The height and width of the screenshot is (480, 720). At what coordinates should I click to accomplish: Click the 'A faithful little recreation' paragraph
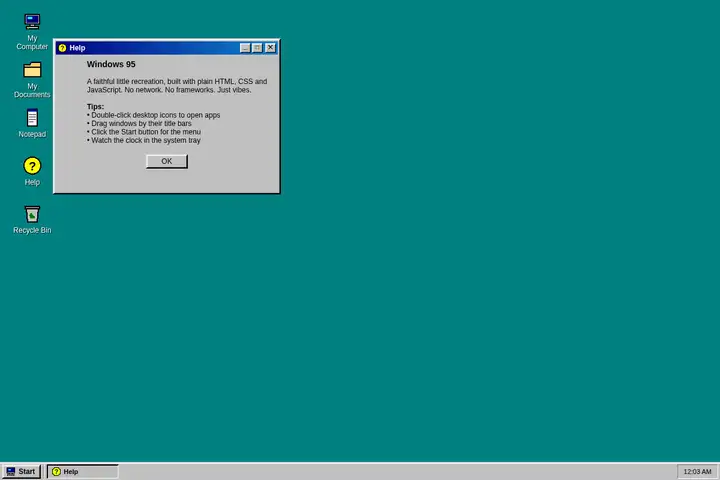click(177, 85)
